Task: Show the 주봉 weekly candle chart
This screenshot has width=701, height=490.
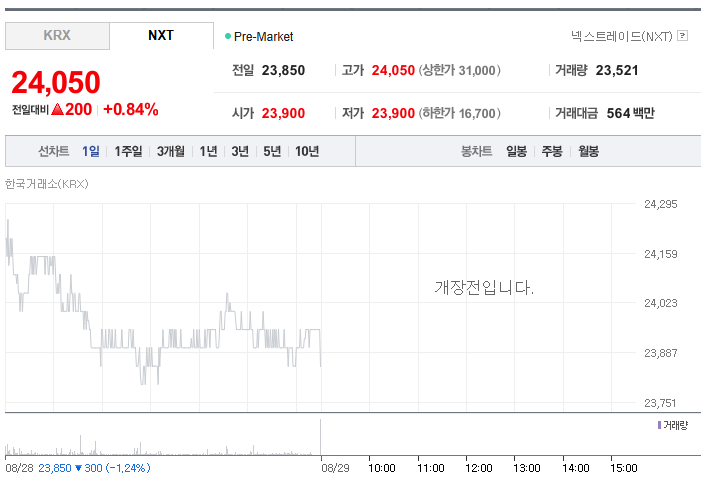Action: point(552,152)
